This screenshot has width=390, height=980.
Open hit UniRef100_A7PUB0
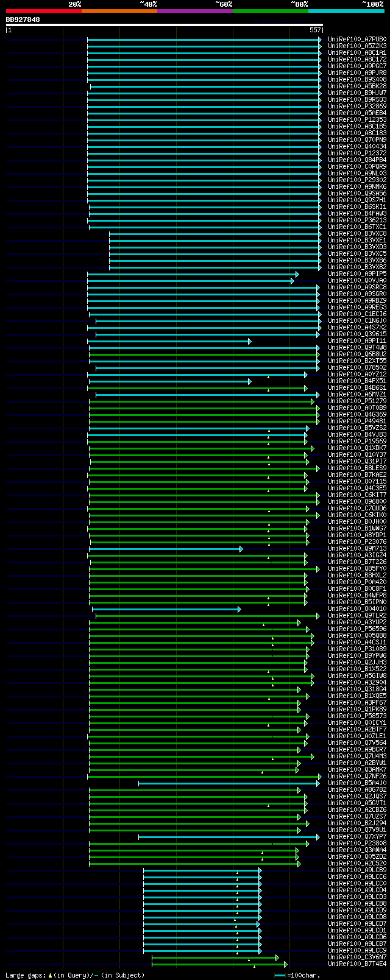tap(357, 40)
